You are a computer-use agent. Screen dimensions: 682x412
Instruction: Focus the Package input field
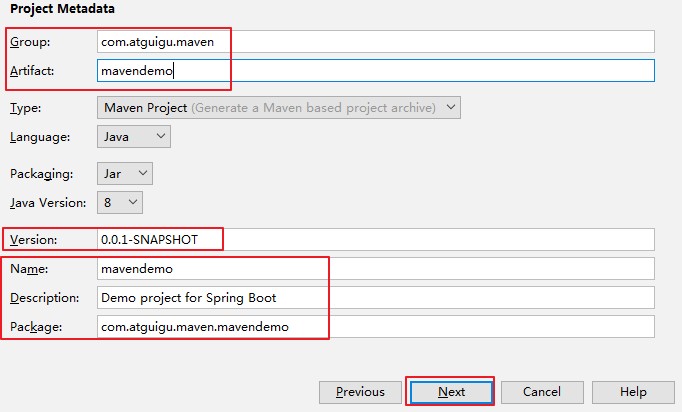(375, 327)
